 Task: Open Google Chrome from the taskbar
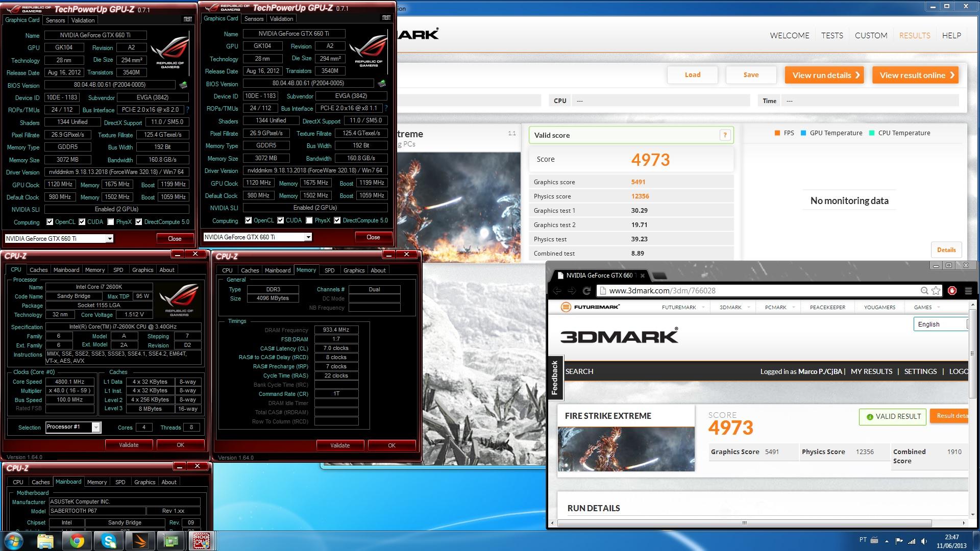[x=77, y=540]
